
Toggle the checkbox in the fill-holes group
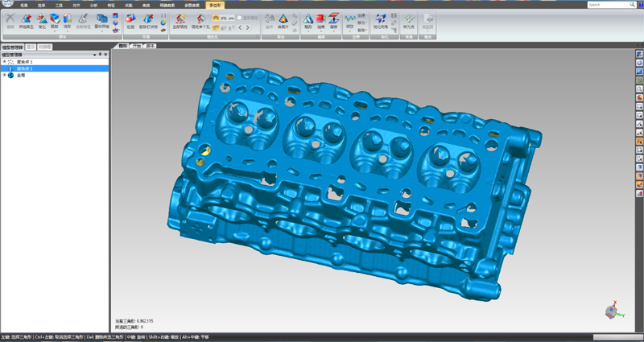point(239,18)
